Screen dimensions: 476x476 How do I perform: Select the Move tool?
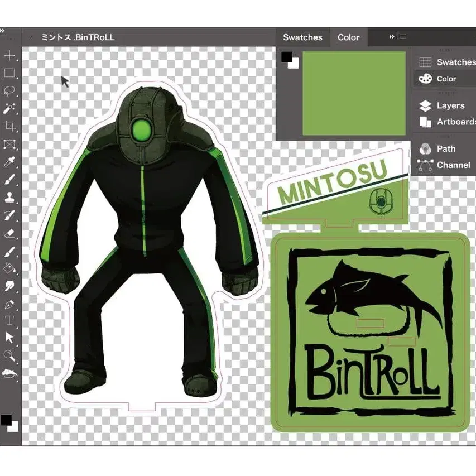9,56
